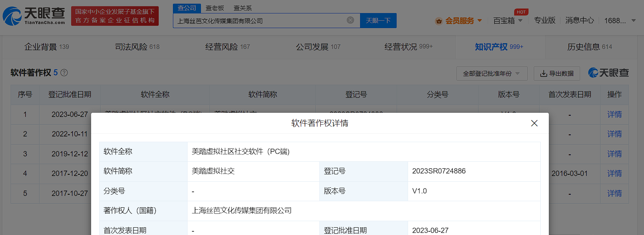Click the 序号 column header

click(x=25, y=94)
